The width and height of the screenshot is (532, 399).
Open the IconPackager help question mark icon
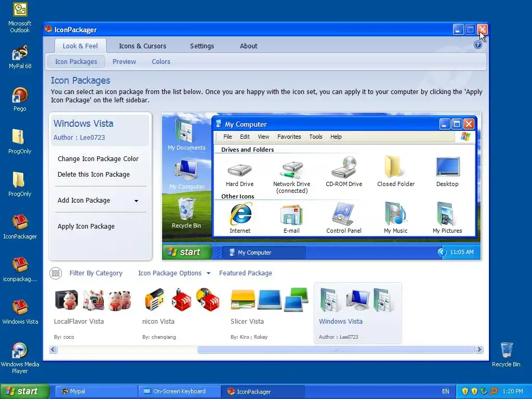pos(478,45)
